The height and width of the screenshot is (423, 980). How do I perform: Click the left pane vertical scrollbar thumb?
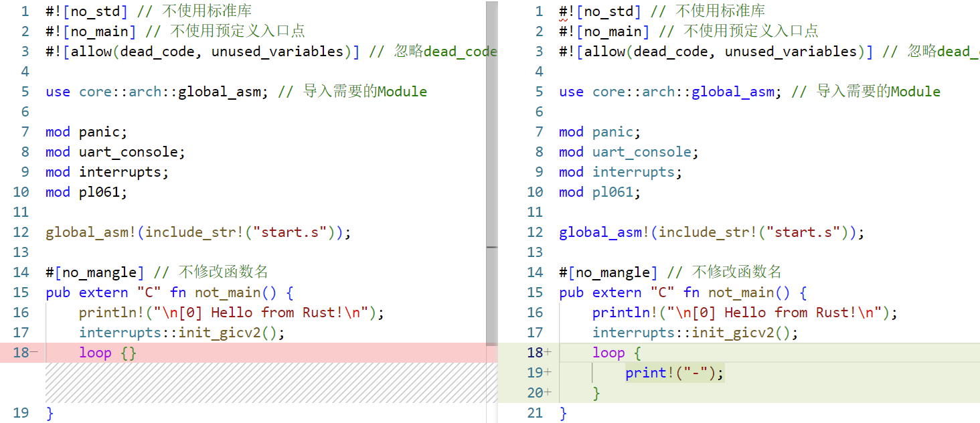(x=492, y=124)
